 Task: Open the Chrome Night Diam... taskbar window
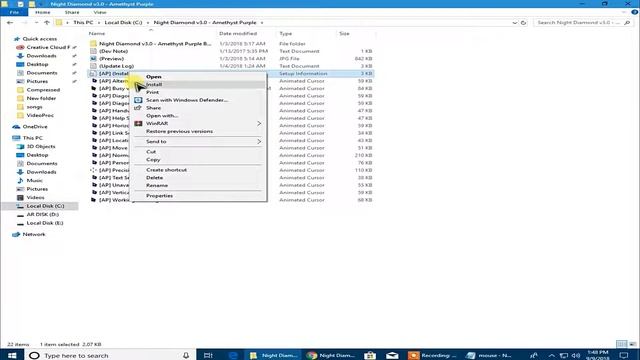tap(331, 355)
